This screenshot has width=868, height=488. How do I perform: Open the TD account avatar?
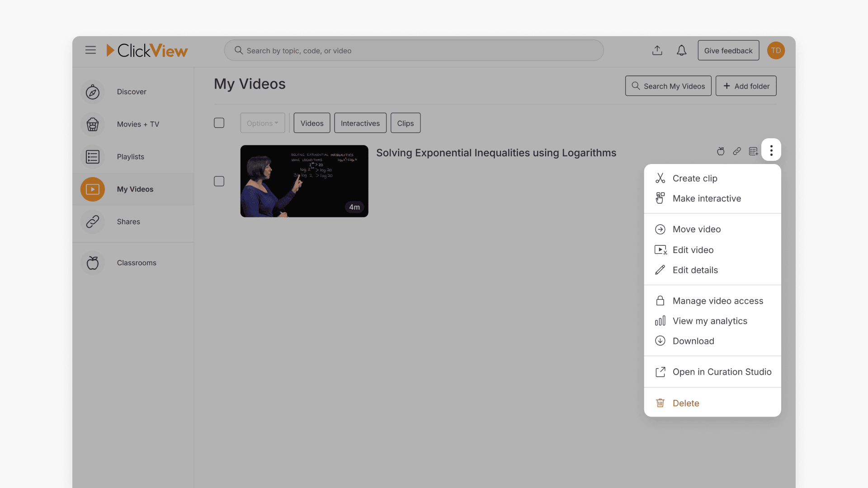point(776,50)
